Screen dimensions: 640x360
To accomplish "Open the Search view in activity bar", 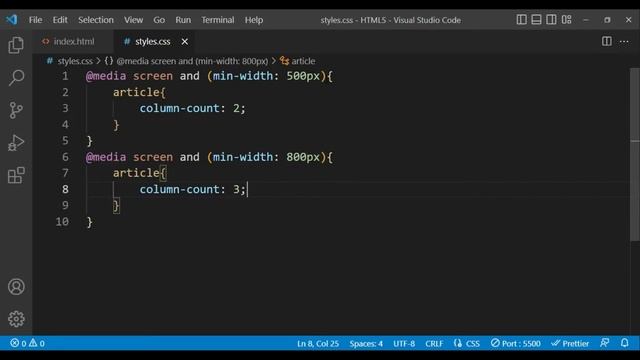I will (16, 78).
